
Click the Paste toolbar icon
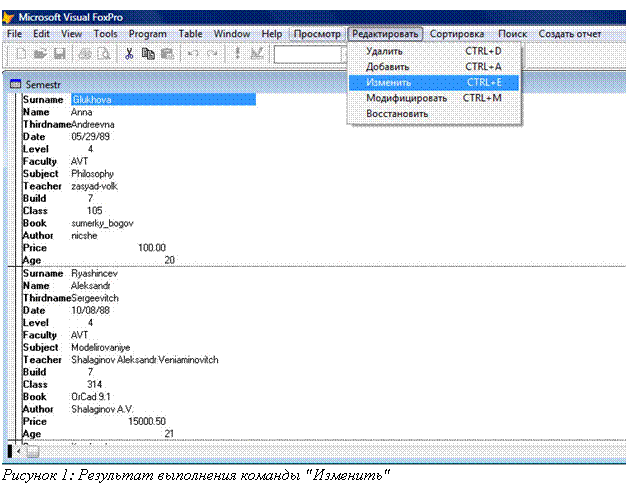167,53
